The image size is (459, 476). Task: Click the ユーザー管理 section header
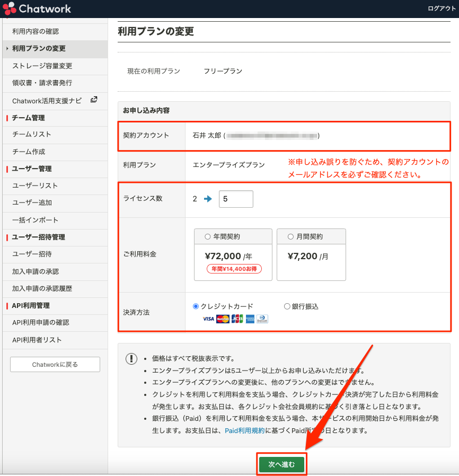32,169
